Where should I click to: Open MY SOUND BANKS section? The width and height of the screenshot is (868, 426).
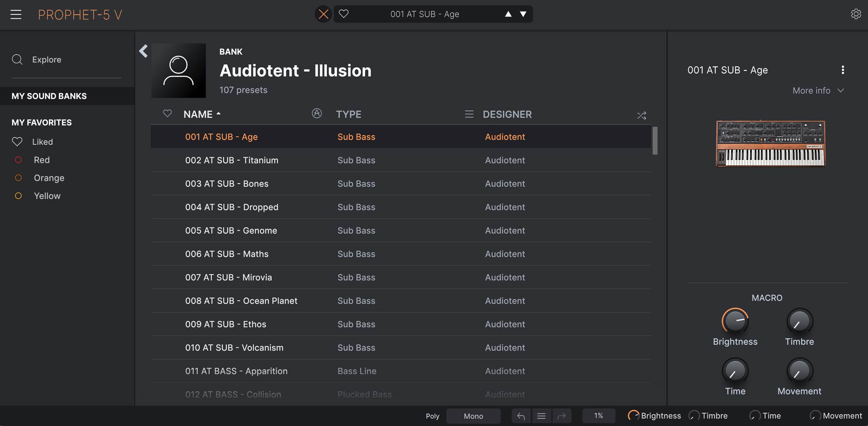(x=49, y=96)
